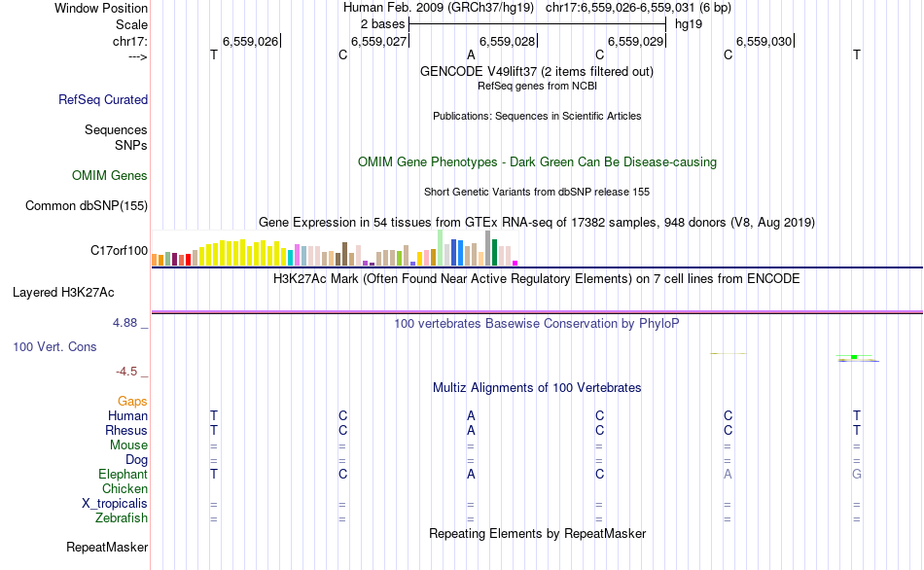Click the C17orf100 gene label
The height and width of the screenshot is (570, 924).
tap(119, 251)
